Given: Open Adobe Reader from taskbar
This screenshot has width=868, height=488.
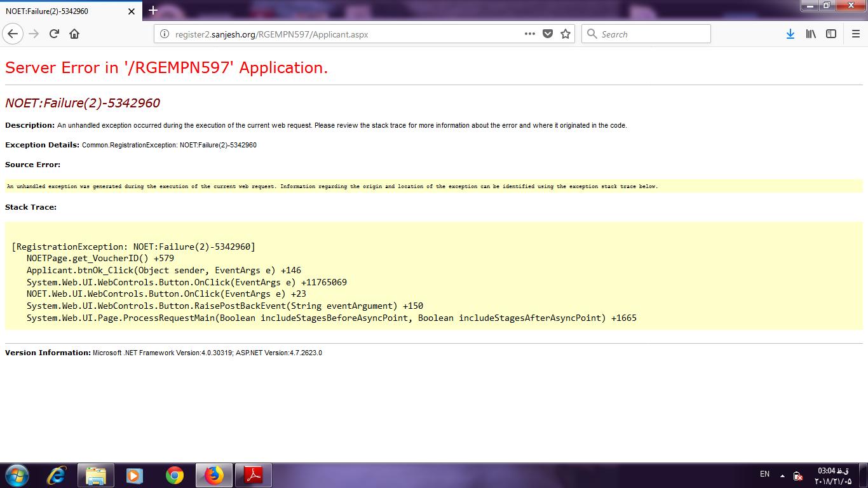Looking at the screenshot, I should (253, 475).
